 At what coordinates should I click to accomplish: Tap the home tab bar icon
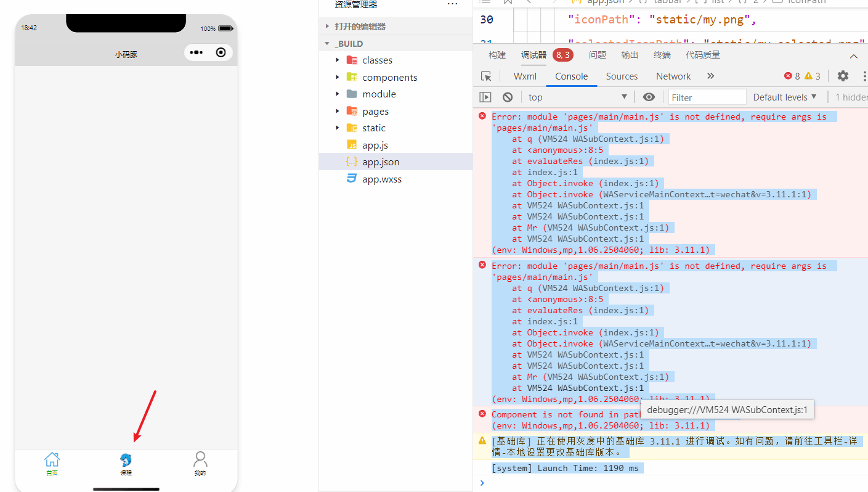[52, 460]
